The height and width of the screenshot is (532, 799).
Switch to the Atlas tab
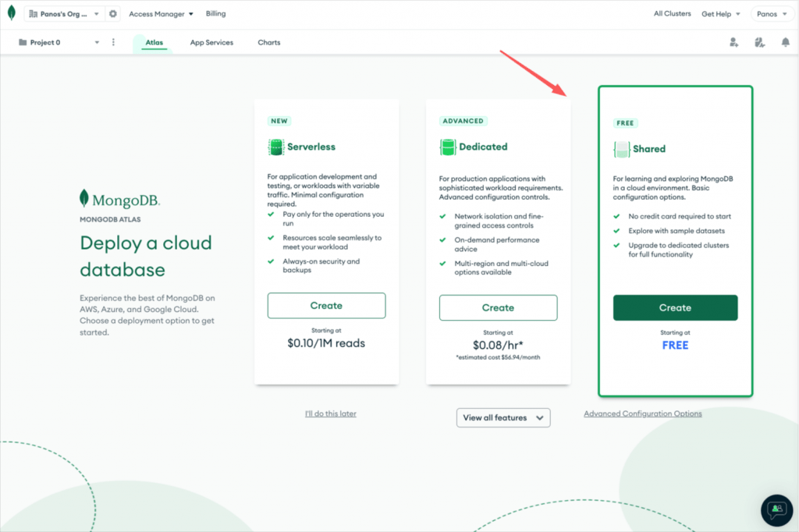tap(154, 42)
